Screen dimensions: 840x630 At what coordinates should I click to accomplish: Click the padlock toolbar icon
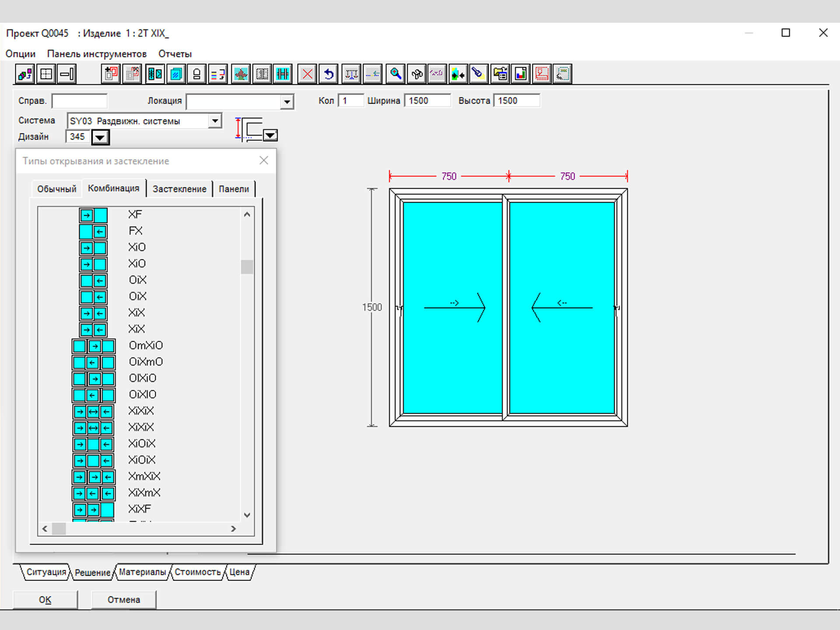coord(197,74)
